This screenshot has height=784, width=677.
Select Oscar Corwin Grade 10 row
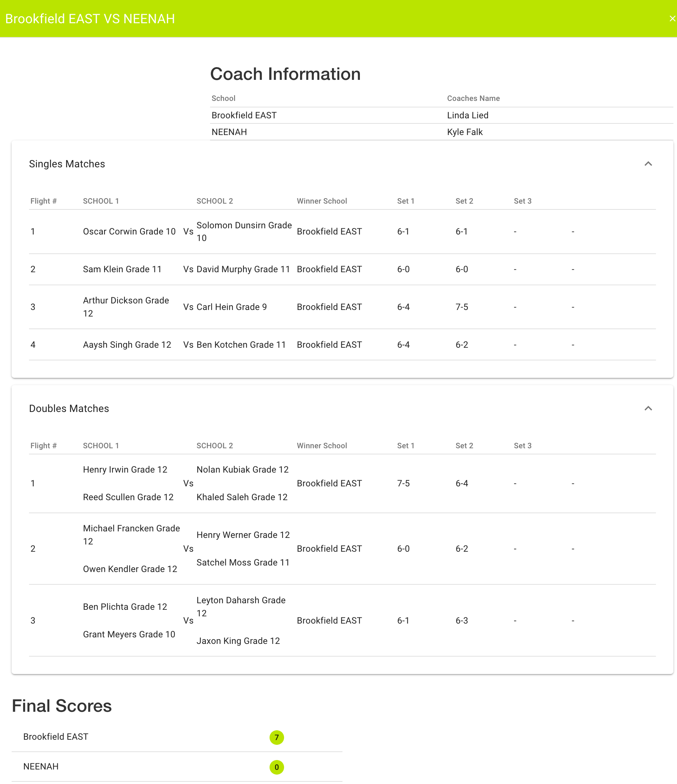(x=129, y=231)
